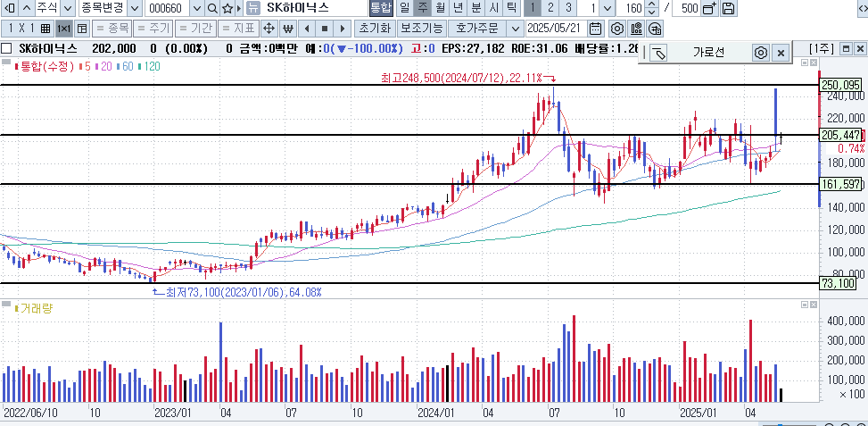
Task: Expand the 호가주문 dropdown arrow
Action: coord(516,29)
